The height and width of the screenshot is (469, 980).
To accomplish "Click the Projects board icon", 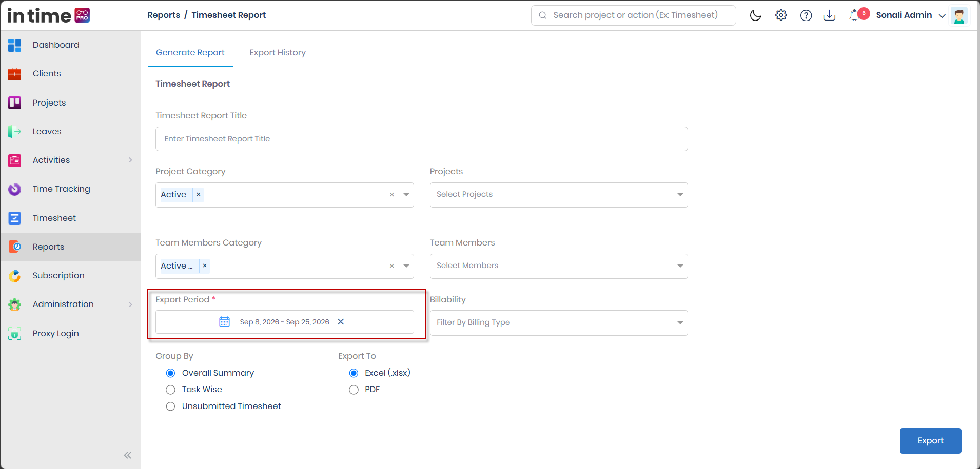I will (15, 103).
